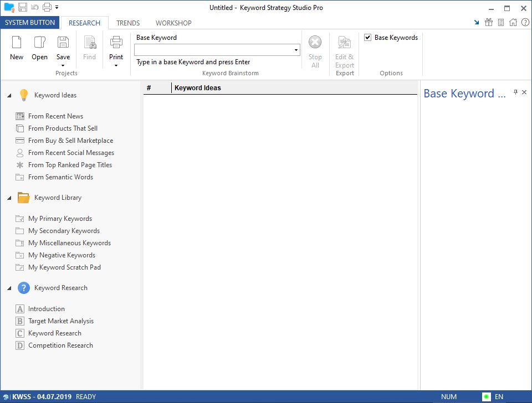Click EN language indicator in status bar
The height and width of the screenshot is (403, 532).
click(499, 396)
